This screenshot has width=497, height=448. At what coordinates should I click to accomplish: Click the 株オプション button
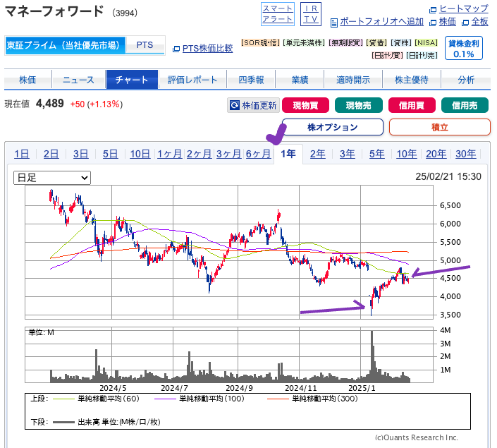tap(333, 127)
